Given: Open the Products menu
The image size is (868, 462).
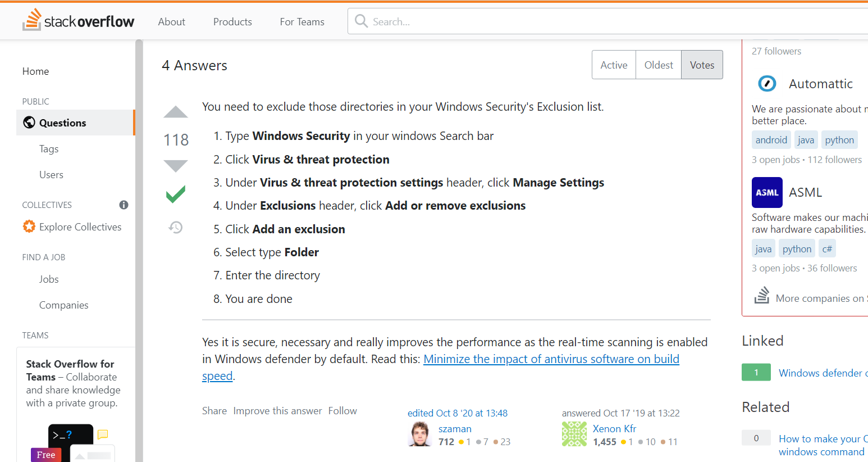Looking at the screenshot, I should (x=232, y=21).
